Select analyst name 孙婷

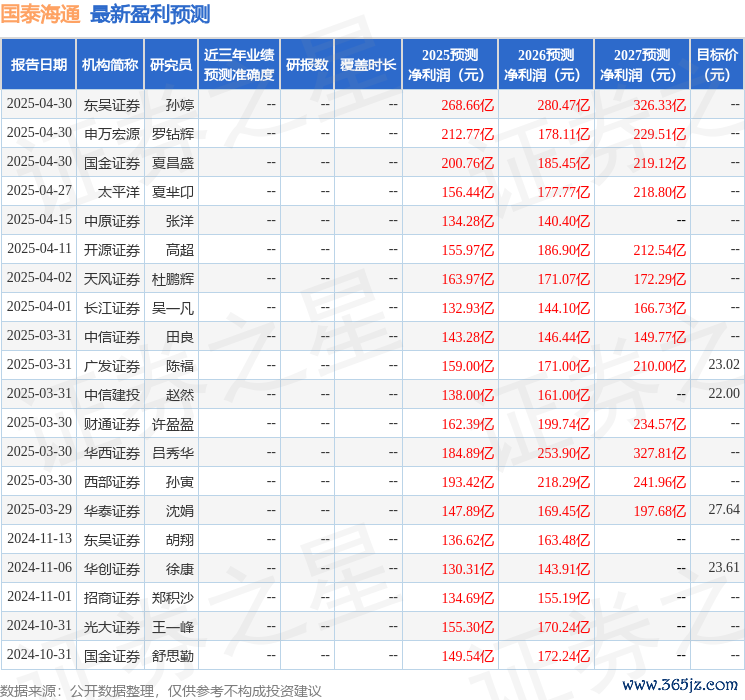point(180,105)
